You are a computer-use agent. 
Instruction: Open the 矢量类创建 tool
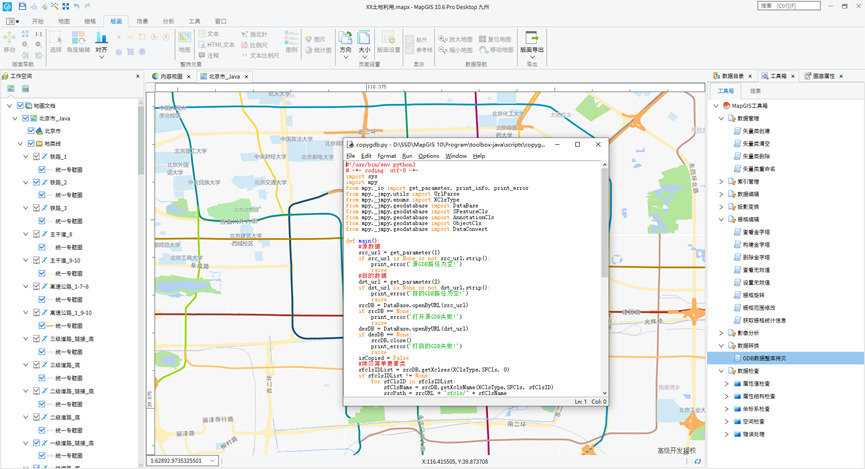coord(751,131)
